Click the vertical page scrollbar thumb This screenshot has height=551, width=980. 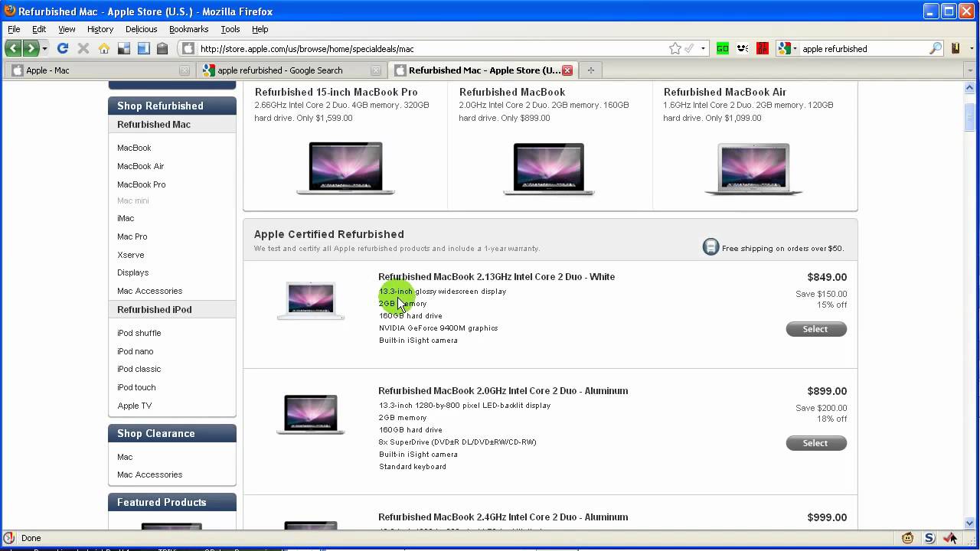pos(970,117)
